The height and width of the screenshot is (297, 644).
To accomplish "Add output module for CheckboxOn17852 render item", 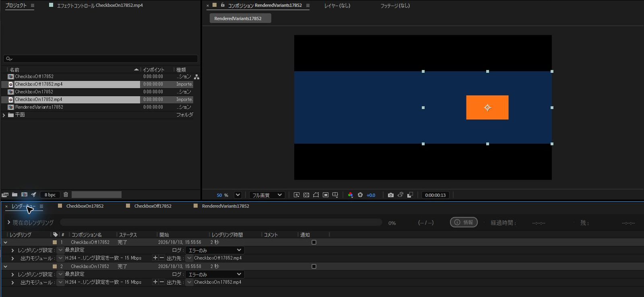I will pos(155,282).
